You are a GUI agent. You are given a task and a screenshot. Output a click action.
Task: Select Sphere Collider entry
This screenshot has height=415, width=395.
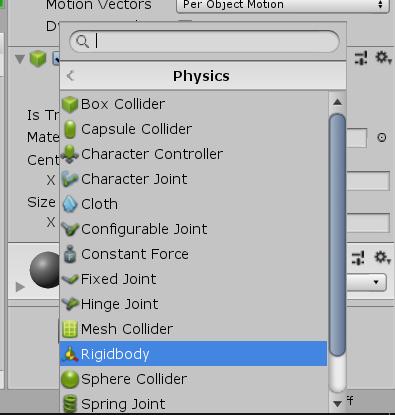(194, 379)
